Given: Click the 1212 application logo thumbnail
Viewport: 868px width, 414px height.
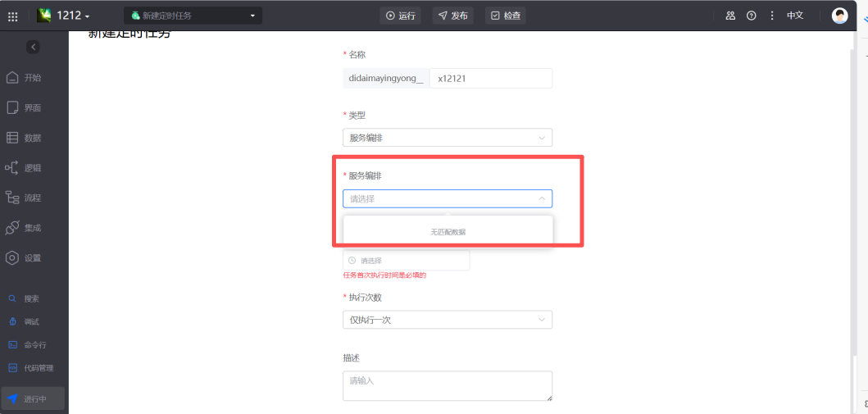Looking at the screenshot, I should (43, 16).
